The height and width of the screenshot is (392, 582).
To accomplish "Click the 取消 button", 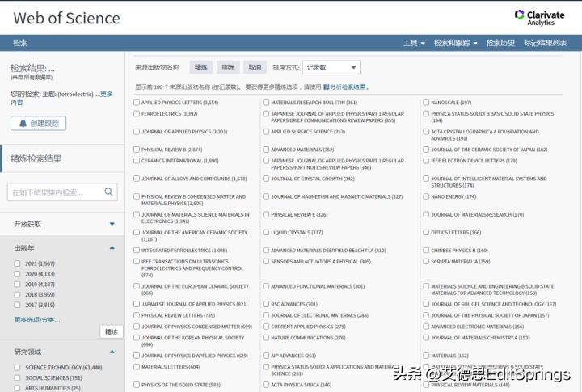I will (x=255, y=67).
